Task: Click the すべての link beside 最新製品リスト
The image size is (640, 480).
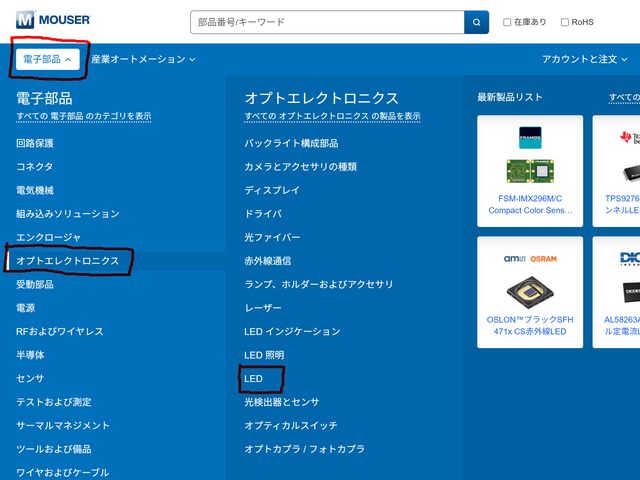Action: coord(624,98)
